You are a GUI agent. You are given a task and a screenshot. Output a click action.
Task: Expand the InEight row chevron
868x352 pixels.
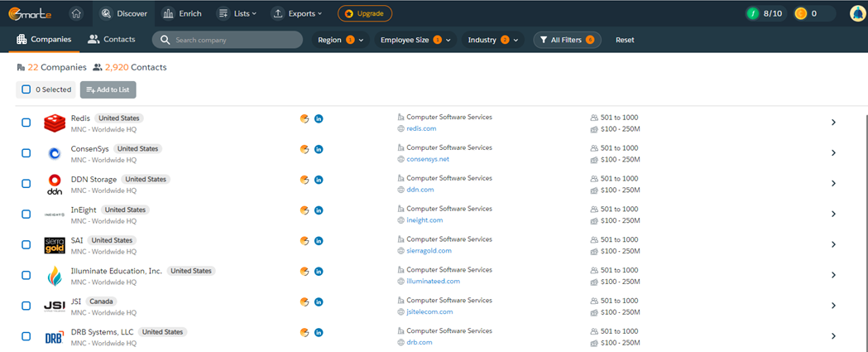[x=834, y=214]
